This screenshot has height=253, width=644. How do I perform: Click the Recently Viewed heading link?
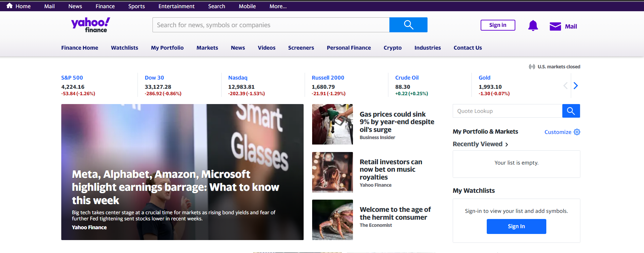click(x=478, y=144)
